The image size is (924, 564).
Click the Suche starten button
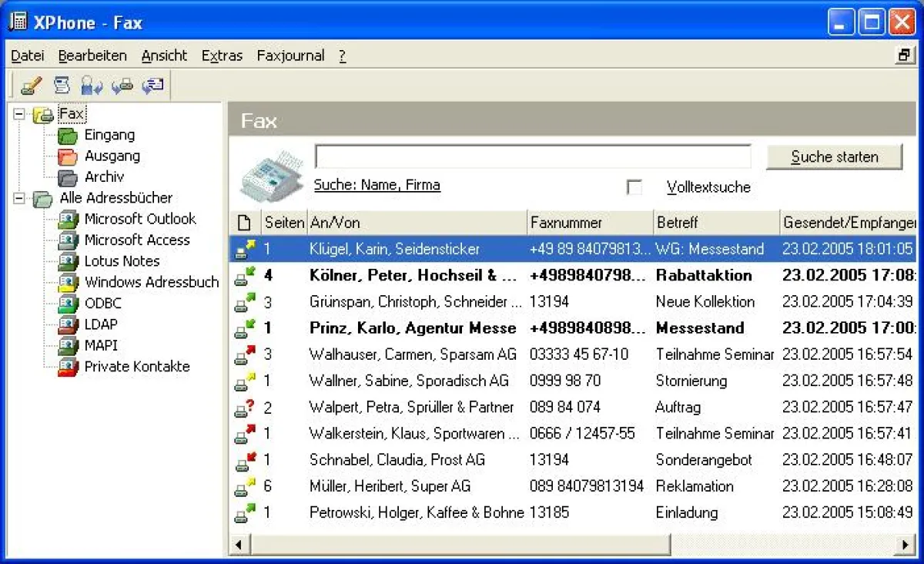tap(834, 157)
